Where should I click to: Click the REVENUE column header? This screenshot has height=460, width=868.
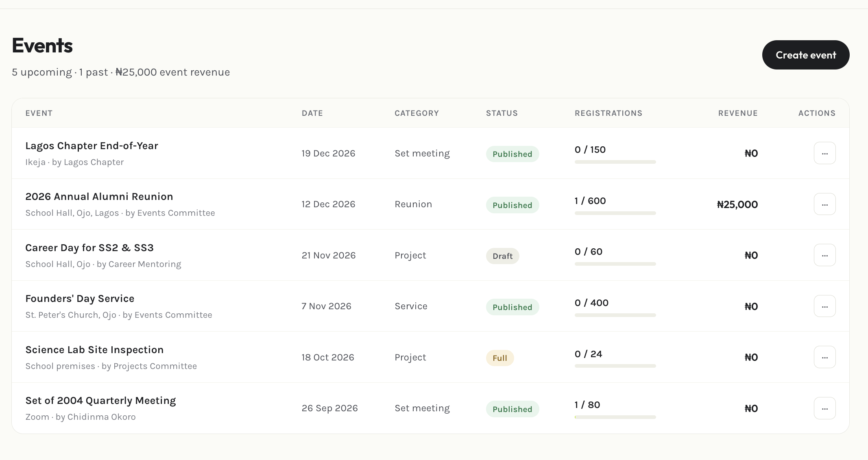(x=738, y=113)
